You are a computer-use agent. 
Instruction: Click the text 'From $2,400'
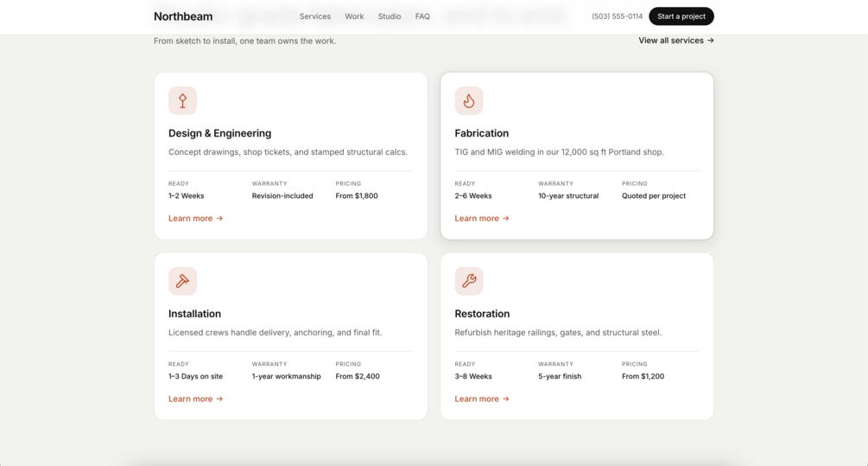tap(358, 376)
